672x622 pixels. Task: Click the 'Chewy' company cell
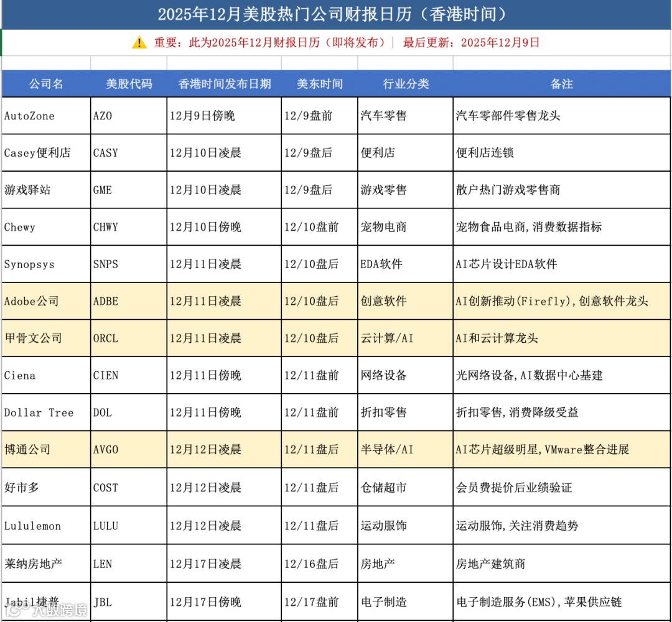[46, 227]
